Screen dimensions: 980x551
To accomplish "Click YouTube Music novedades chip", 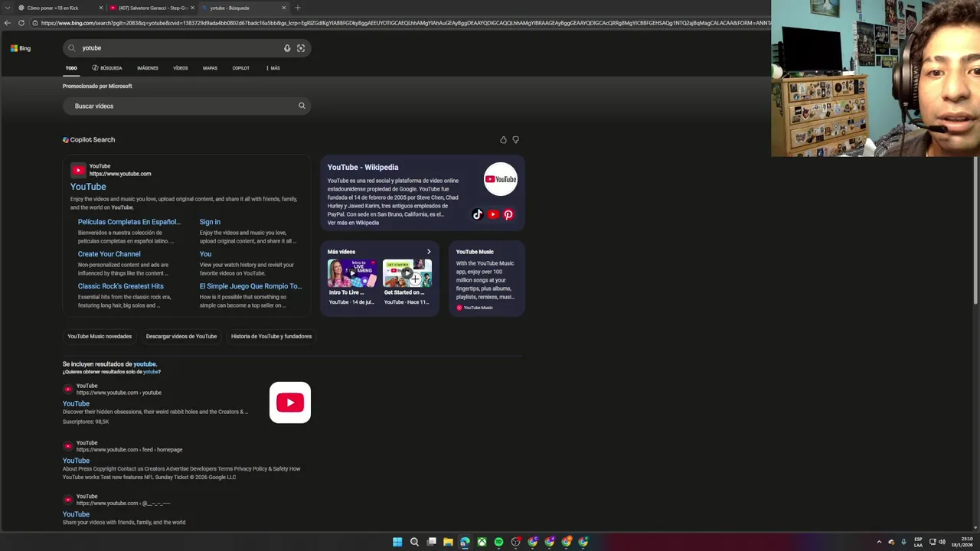I will pyautogui.click(x=100, y=336).
